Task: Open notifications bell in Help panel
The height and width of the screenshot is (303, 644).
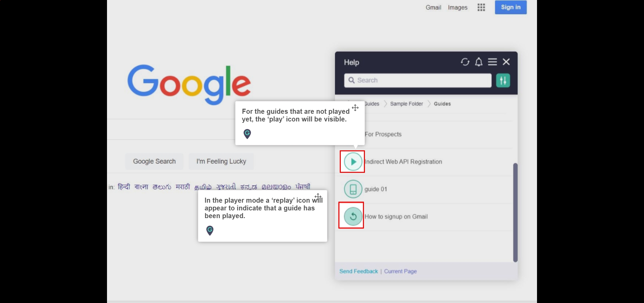Action: pyautogui.click(x=479, y=62)
